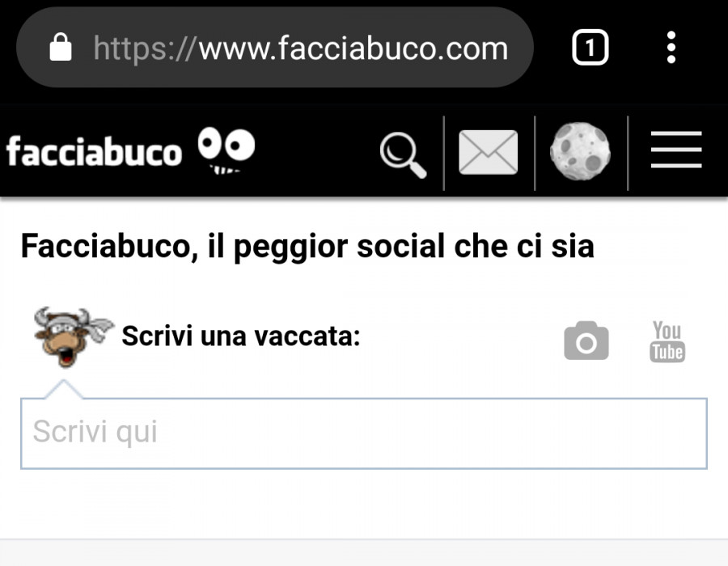Expand the hamburger menu in site header
The width and height of the screenshot is (728, 566).
[676, 150]
